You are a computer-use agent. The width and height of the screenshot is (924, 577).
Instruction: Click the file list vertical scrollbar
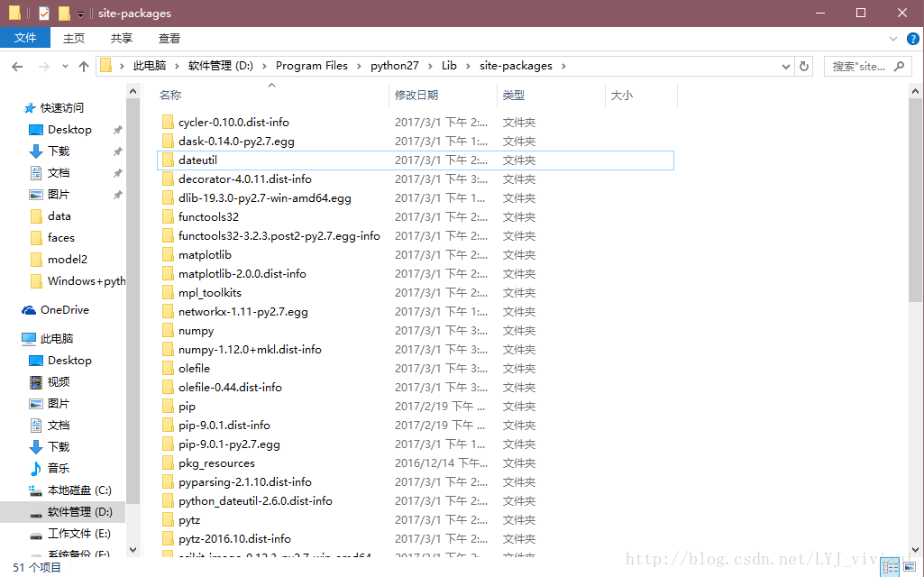coord(915,200)
